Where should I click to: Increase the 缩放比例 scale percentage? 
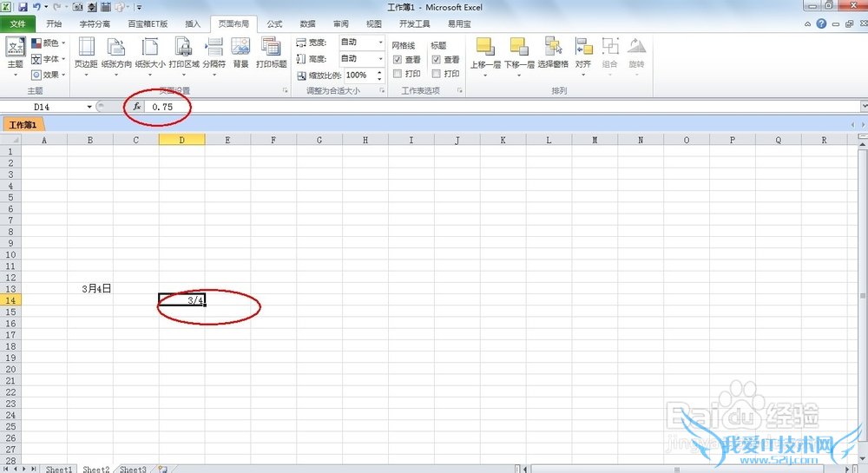click(x=380, y=72)
